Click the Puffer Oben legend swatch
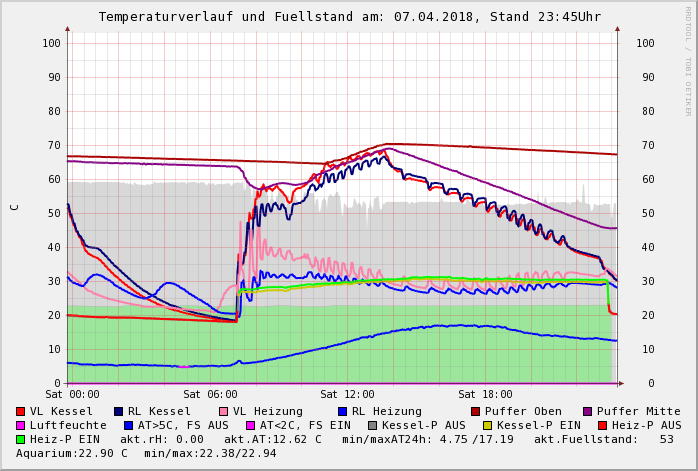Viewport: 698px width, 471px height. coord(476,411)
